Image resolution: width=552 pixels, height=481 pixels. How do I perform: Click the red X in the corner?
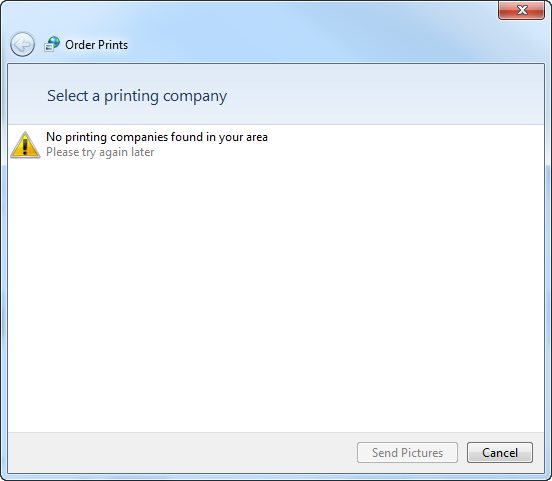521,10
